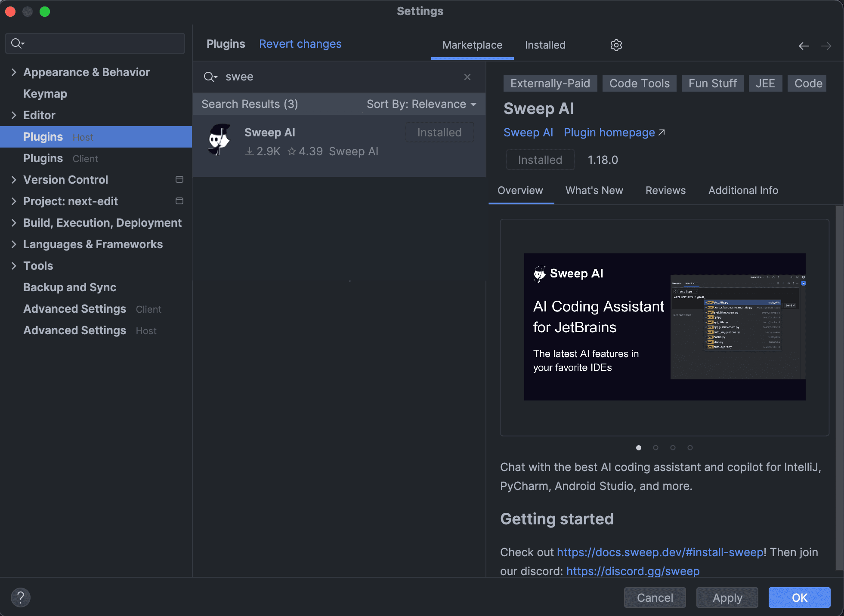Screen dimensions: 844x616
Task: Expand Appearance & Behavior section
Action: (x=14, y=72)
